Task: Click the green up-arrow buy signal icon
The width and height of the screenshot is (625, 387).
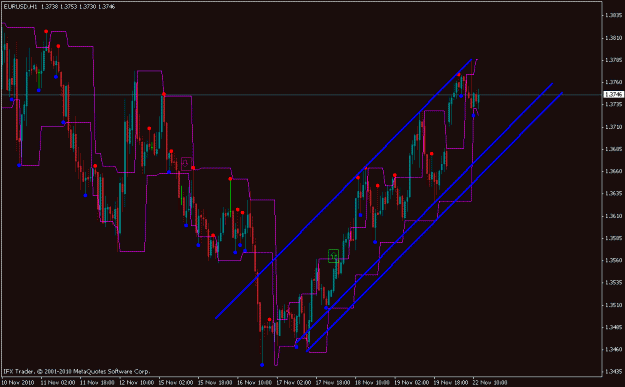Action: 333,255
